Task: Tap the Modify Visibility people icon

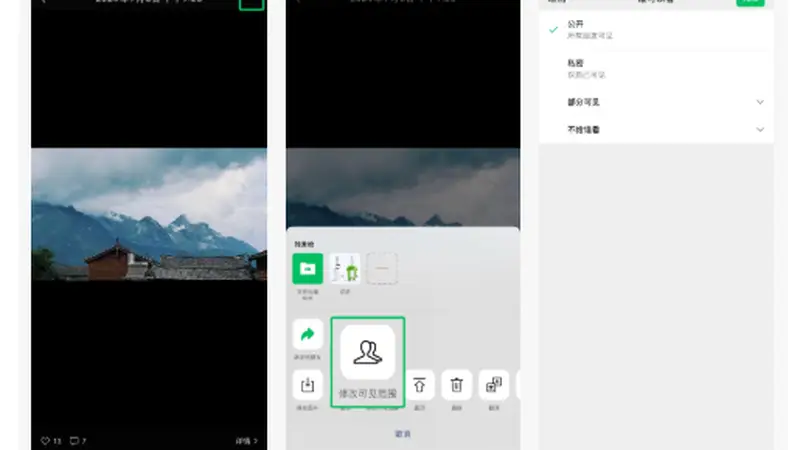Action: [368, 353]
